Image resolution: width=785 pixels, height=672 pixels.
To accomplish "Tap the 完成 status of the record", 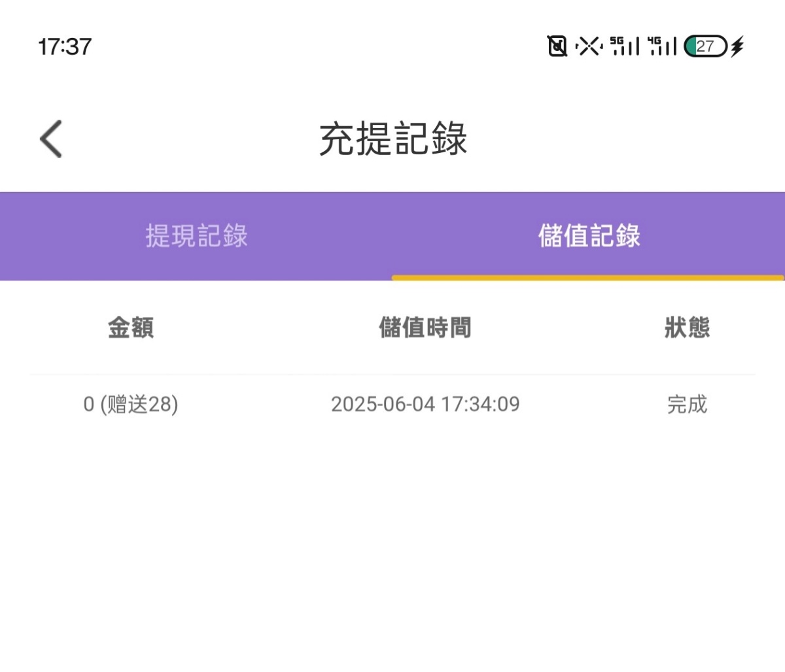I will pos(687,405).
